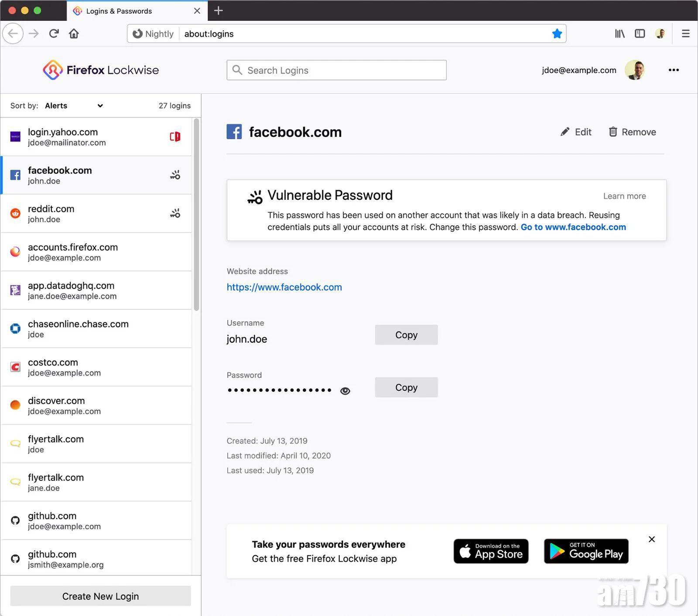Open the three-dot Lockwise menu

coord(674,70)
